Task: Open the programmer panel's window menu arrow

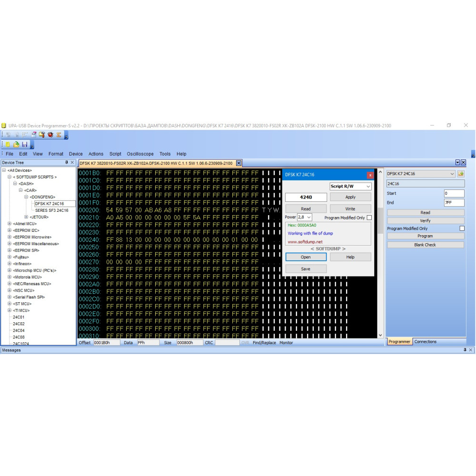Action: point(457,162)
